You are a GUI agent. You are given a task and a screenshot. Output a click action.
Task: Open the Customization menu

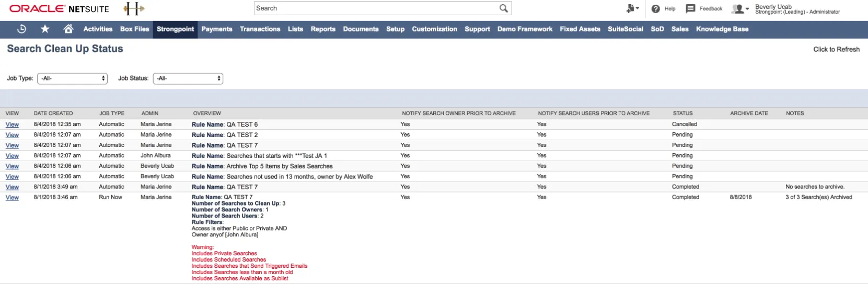[434, 29]
